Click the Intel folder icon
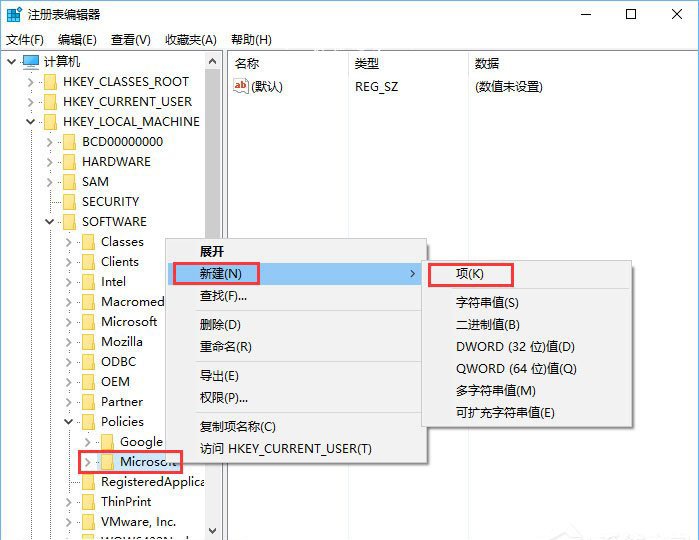The image size is (699, 540). 88,282
